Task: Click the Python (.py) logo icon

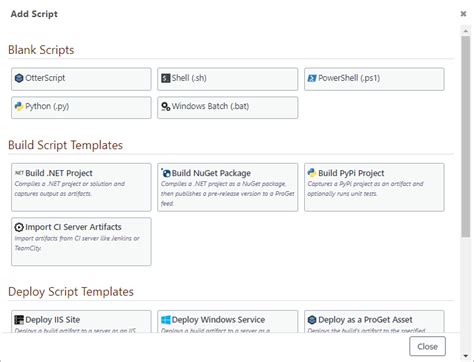Action: (19, 106)
